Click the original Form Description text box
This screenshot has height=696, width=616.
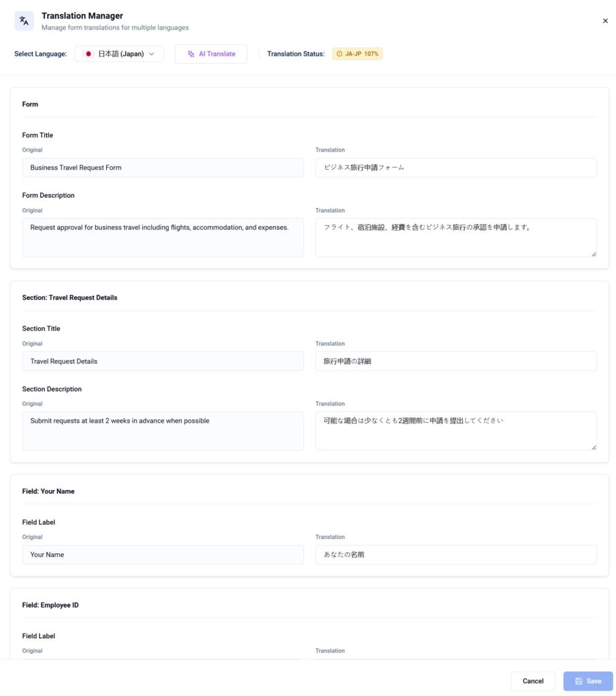click(162, 237)
